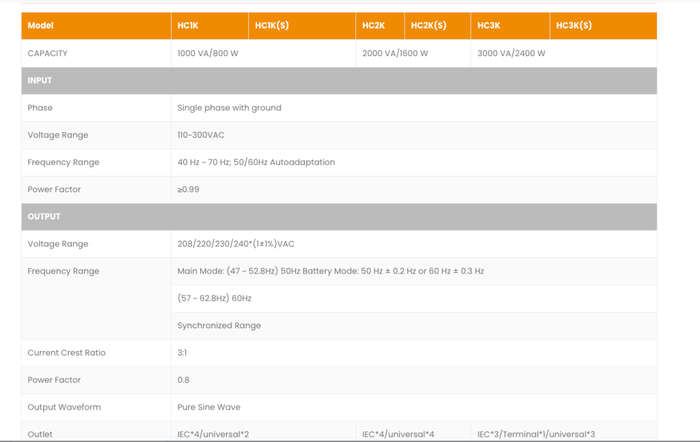The width and height of the screenshot is (700, 442).
Task: Click the 110-300VAC voltage range value
Action: pos(200,135)
